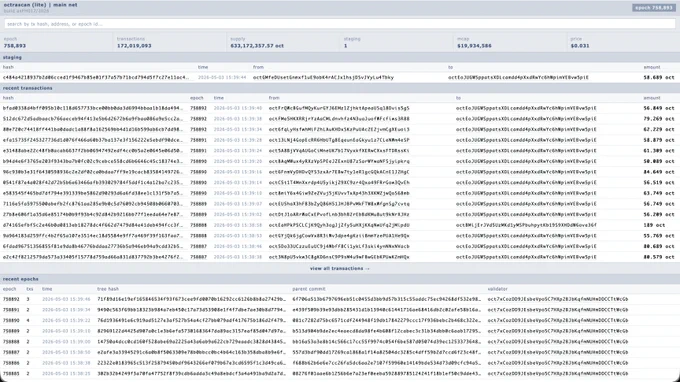The width and height of the screenshot is (680, 382).
Task: Click the epoch 758,893 badge at top right
Action: click(x=654, y=8)
